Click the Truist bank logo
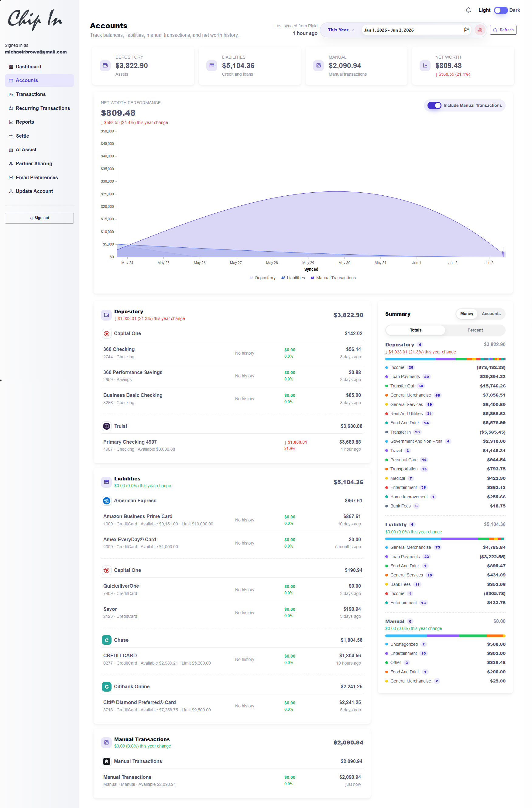Screen dimensions: 532x808 [107, 426]
